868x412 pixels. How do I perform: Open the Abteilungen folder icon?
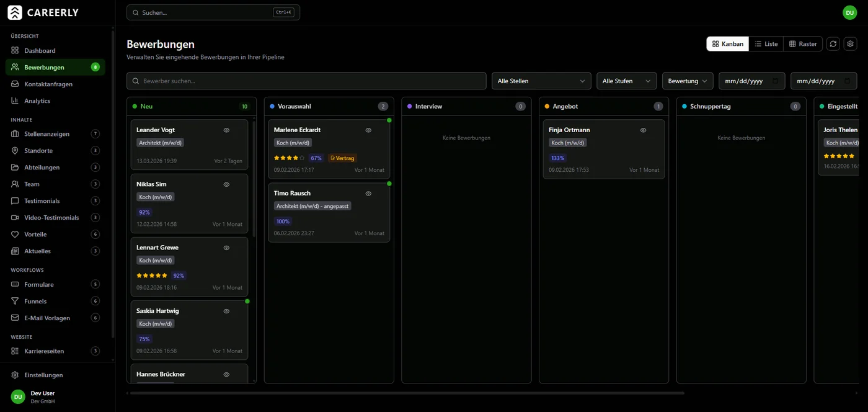coord(15,168)
